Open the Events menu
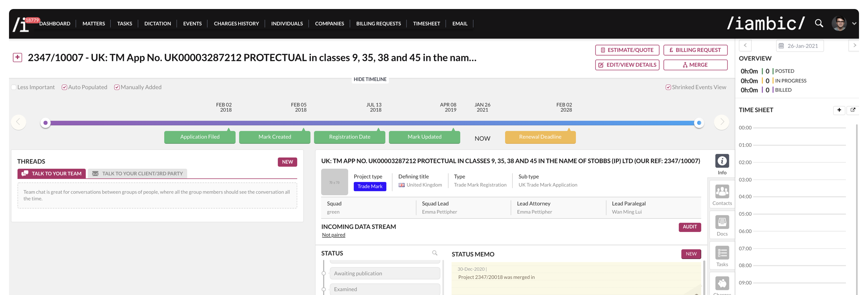Image resolution: width=868 pixels, height=295 pixels. point(192,24)
